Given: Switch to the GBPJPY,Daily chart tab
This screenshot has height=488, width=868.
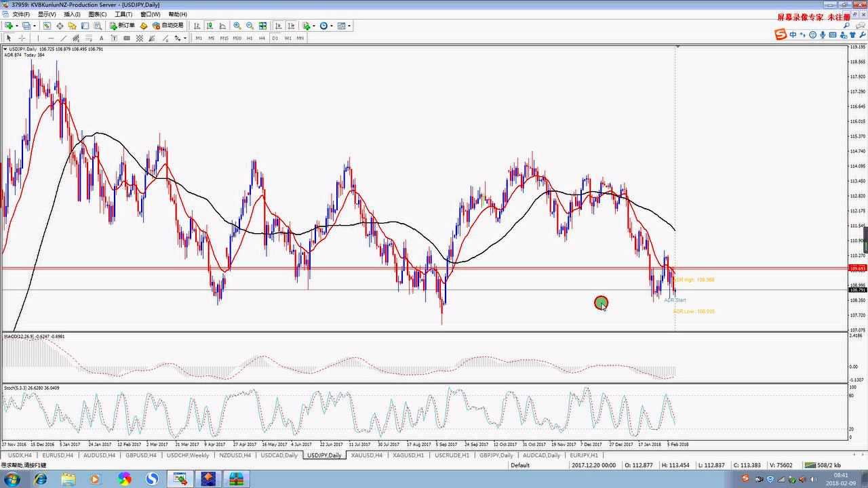Looking at the screenshot, I should coord(496,455).
